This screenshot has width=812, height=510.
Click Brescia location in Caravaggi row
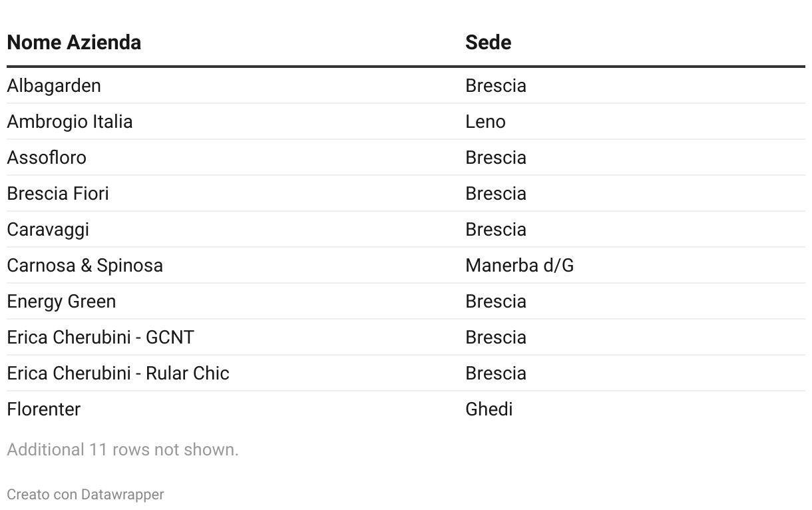click(x=496, y=230)
